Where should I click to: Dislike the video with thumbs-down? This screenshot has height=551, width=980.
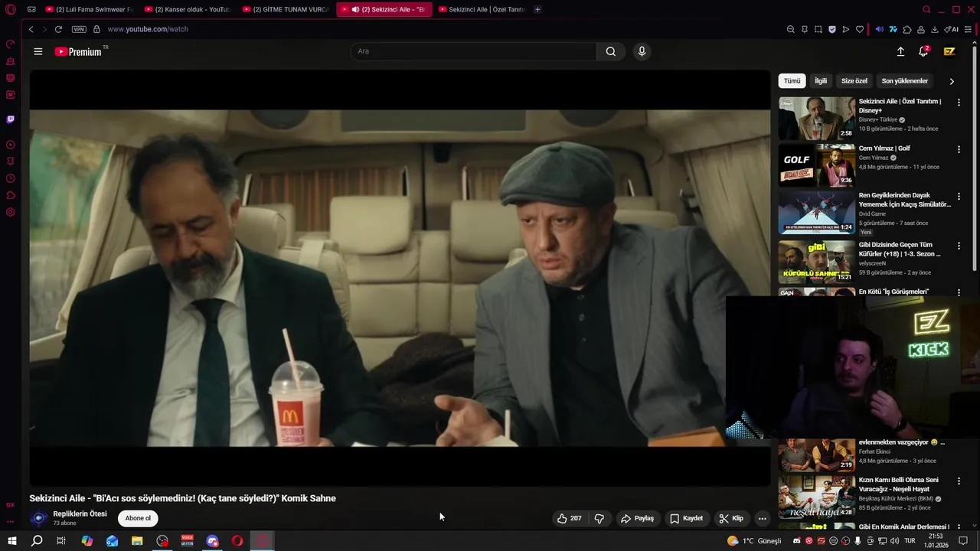click(x=599, y=518)
